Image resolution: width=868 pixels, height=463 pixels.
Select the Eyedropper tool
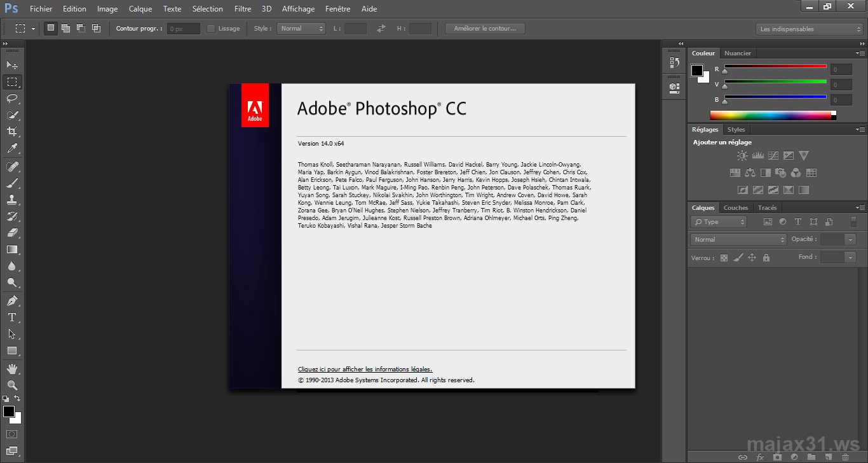tap(12, 149)
